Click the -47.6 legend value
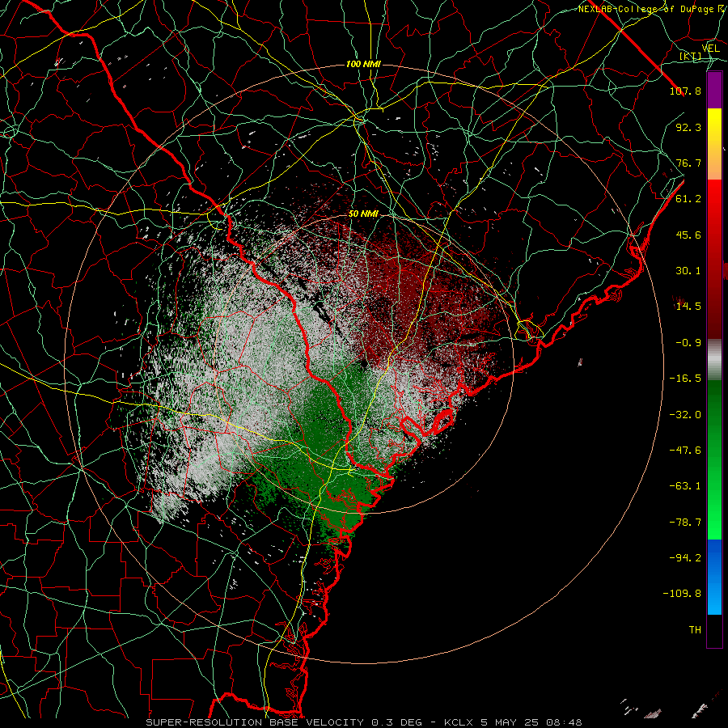 pyautogui.click(x=685, y=451)
